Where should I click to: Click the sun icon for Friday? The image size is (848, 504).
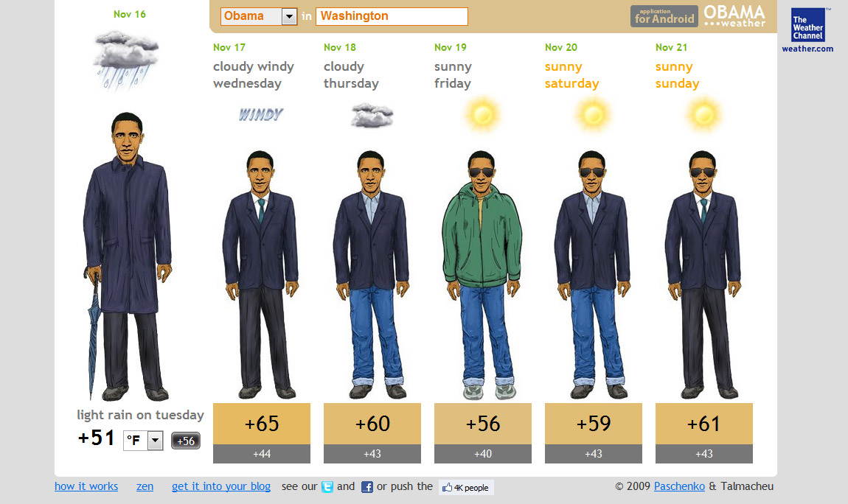pyautogui.click(x=482, y=114)
